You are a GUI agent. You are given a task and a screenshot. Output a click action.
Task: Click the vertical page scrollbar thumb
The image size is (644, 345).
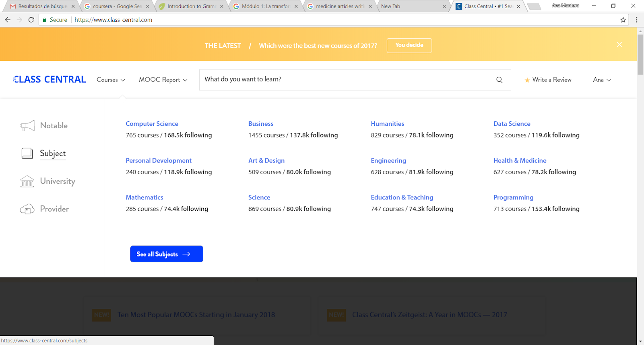tap(640, 54)
